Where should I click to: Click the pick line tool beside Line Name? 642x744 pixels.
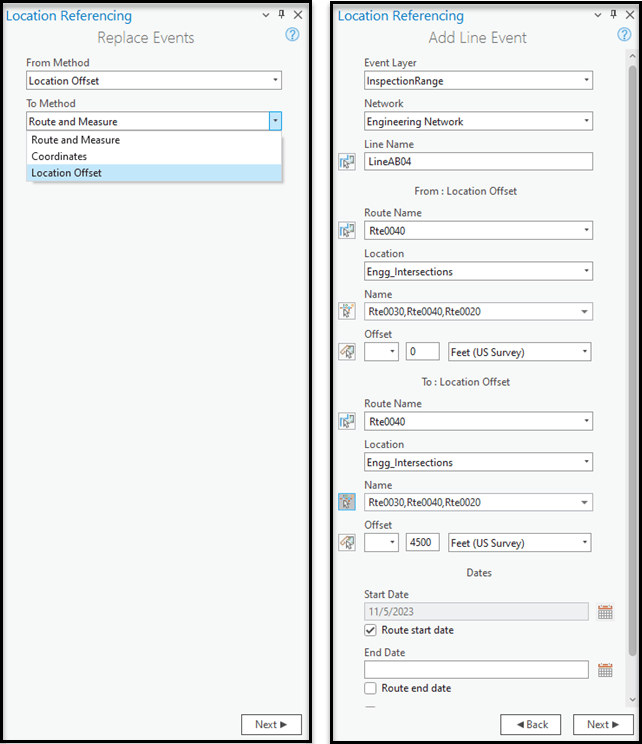pyautogui.click(x=347, y=162)
